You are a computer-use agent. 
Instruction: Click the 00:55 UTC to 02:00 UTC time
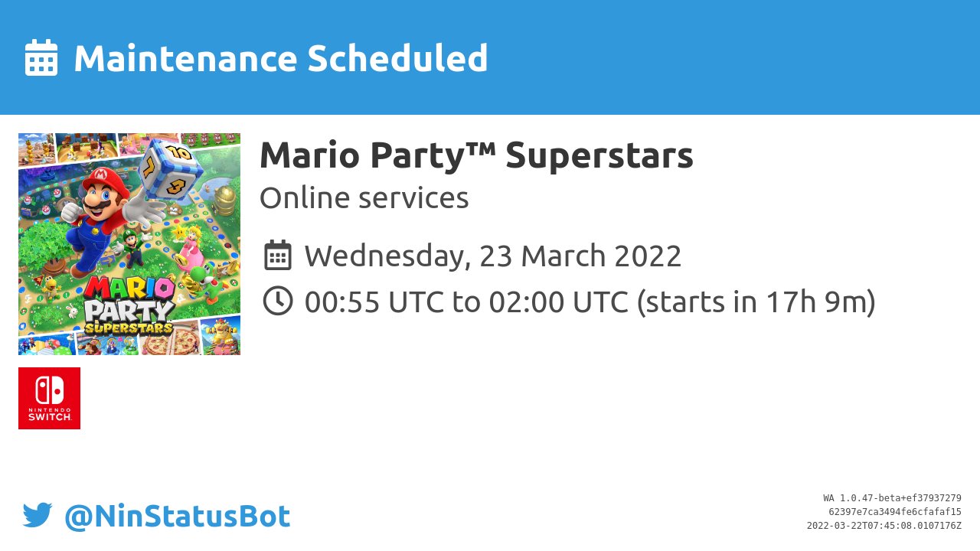[467, 302]
